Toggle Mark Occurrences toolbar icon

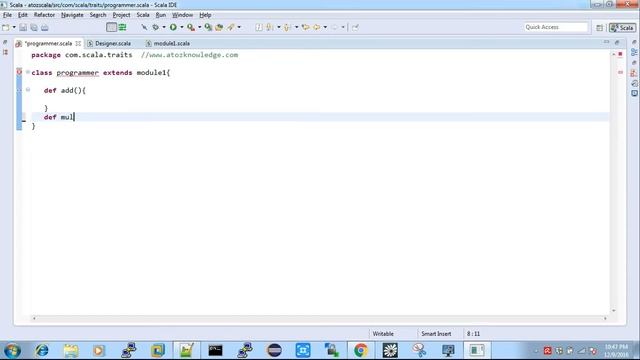click(x=259, y=27)
